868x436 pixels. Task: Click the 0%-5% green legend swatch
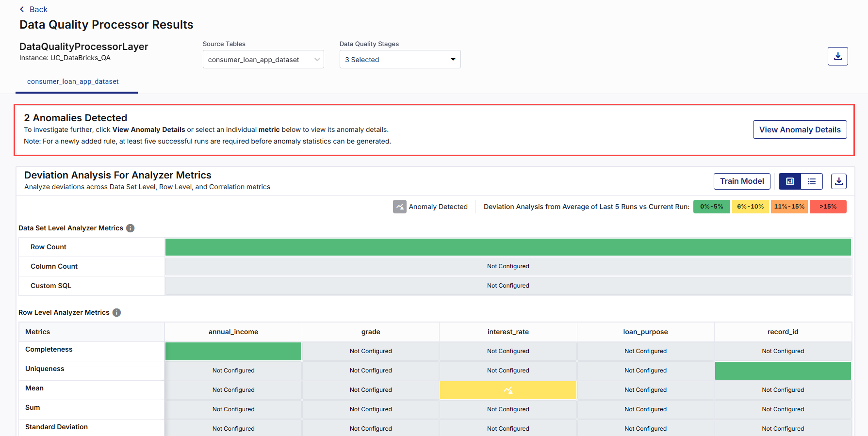point(711,207)
